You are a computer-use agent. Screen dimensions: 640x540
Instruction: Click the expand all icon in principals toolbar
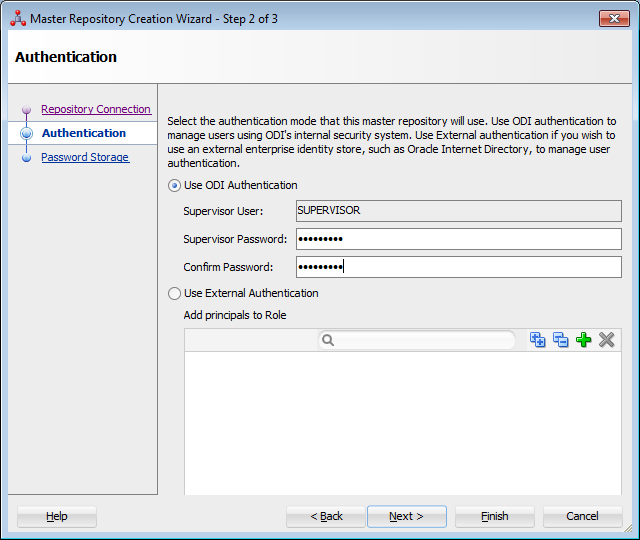(537, 340)
